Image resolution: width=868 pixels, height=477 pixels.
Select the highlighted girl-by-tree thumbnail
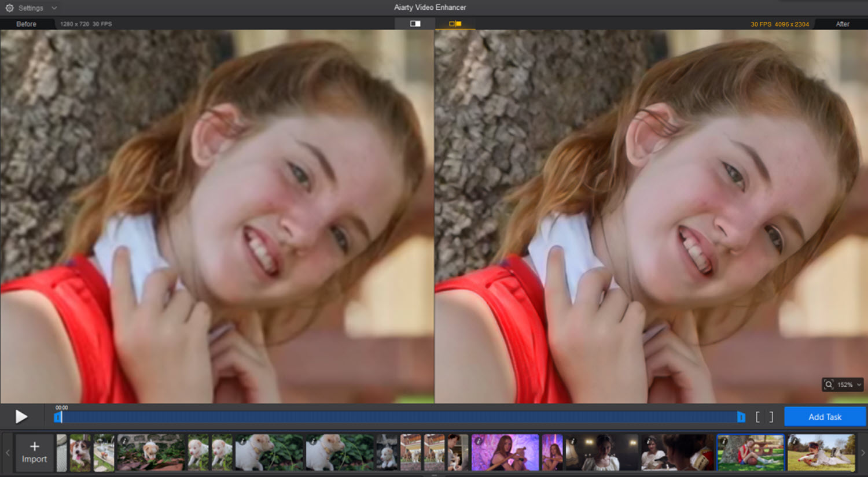click(x=751, y=453)
